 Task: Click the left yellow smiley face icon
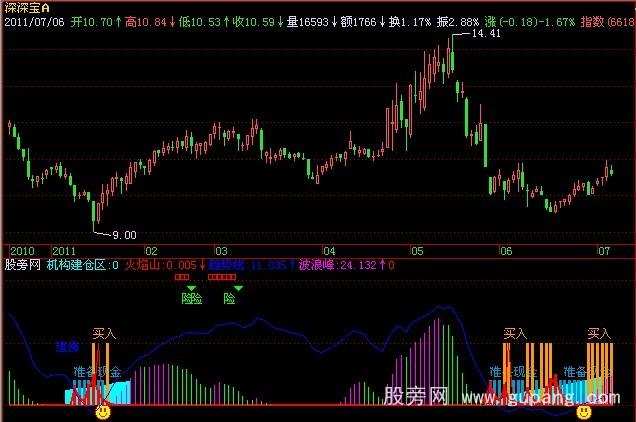pyautogui.click(x=101, y=410)
